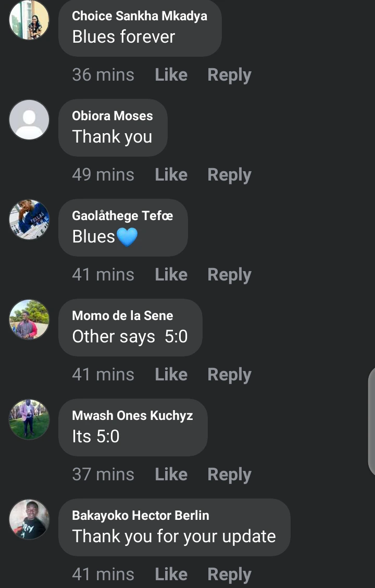Open Mwash Ones Kuchyz profile picture
The height and width of the screenshot is (588, 375).
tap(29, 419)
